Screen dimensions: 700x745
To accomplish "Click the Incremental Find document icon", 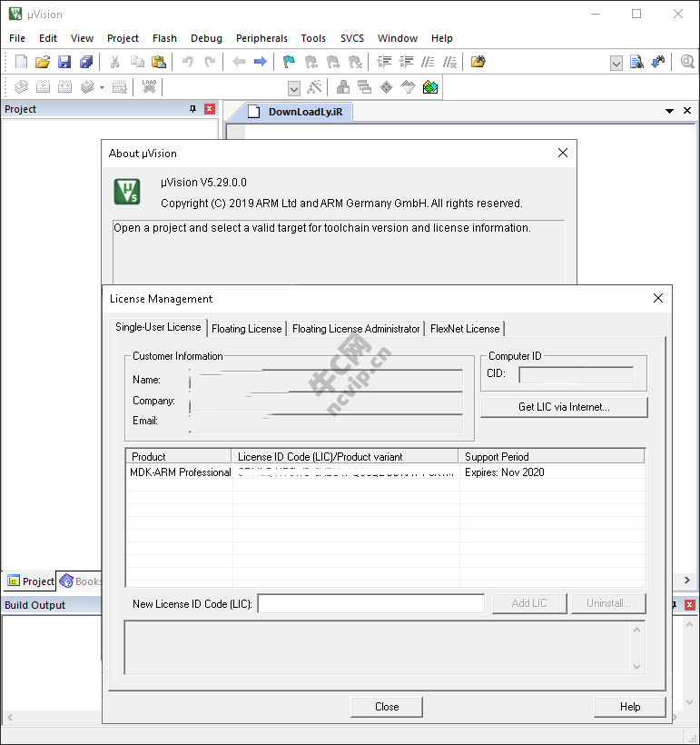I will click(636, 62).
